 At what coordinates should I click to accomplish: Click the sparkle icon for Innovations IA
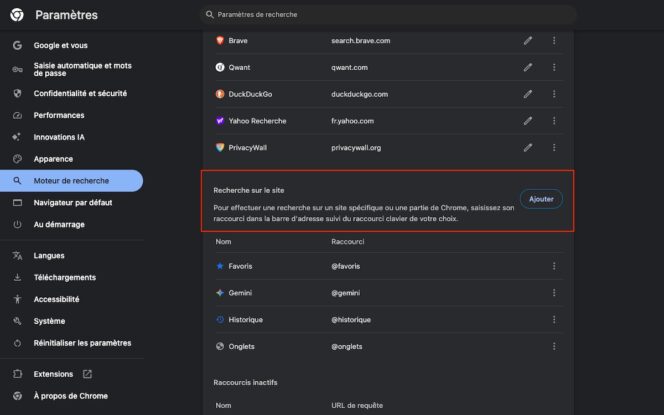coord(17,137)
